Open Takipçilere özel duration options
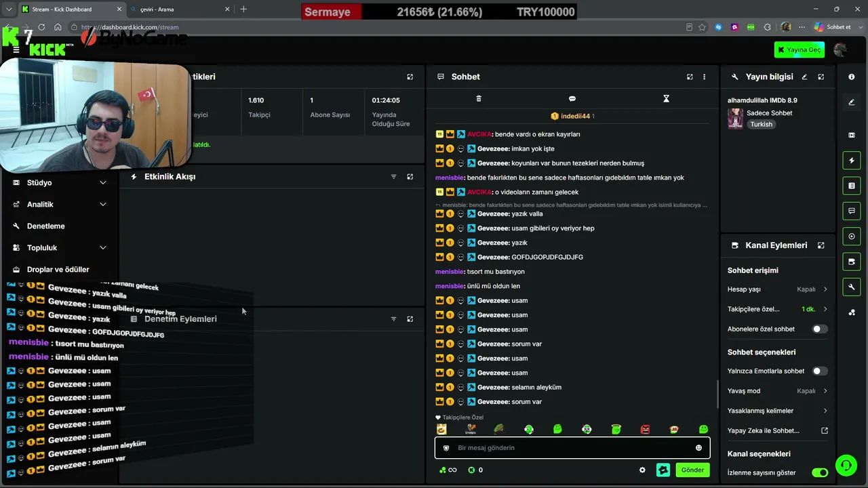The width and height of the screenshot is (868, 488). click(x=778, y=309)
